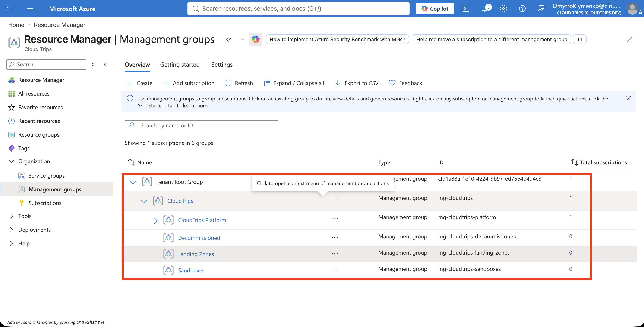Viewport: 644px width, 327px height.
Task: Open the CloudTrips management group link
Action: [180, 201]
